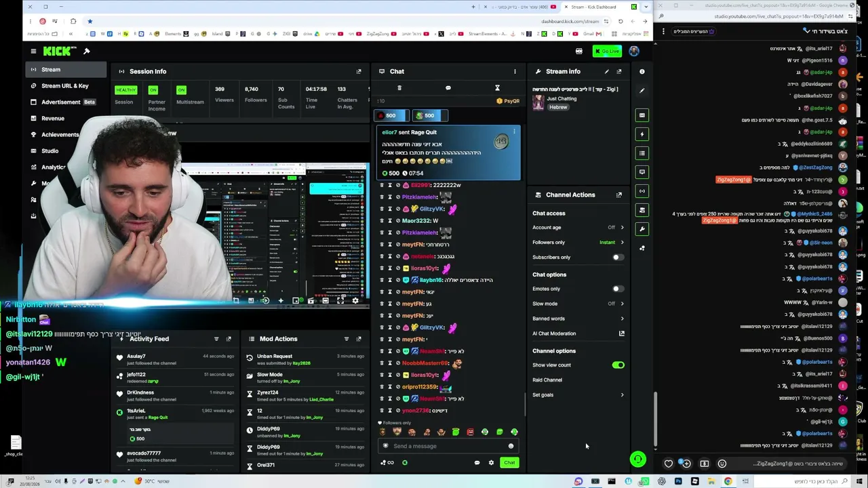
Task: Click the list widget icon in the right strip
Action: pos(642,153)
